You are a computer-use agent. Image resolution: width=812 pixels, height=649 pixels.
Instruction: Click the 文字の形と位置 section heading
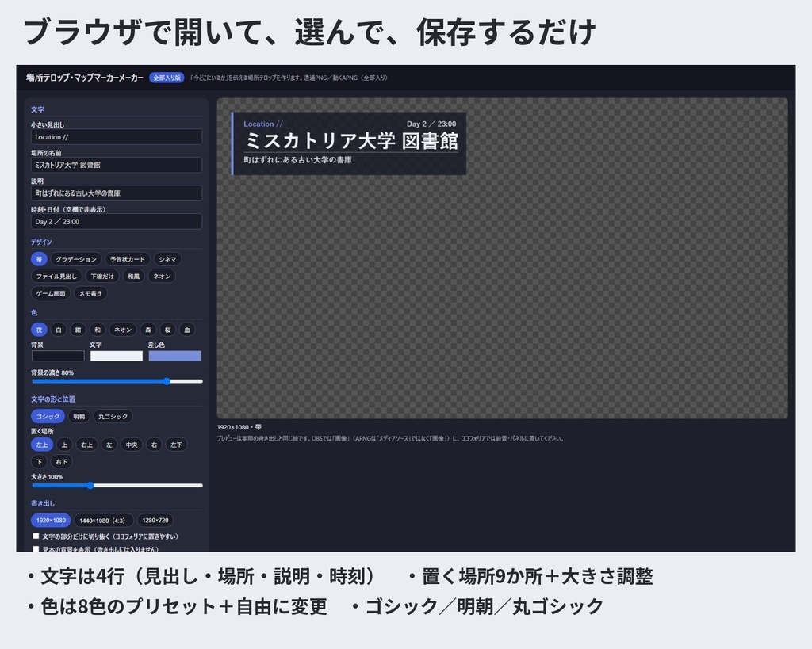pyautogui.click(x=53, y=399)
